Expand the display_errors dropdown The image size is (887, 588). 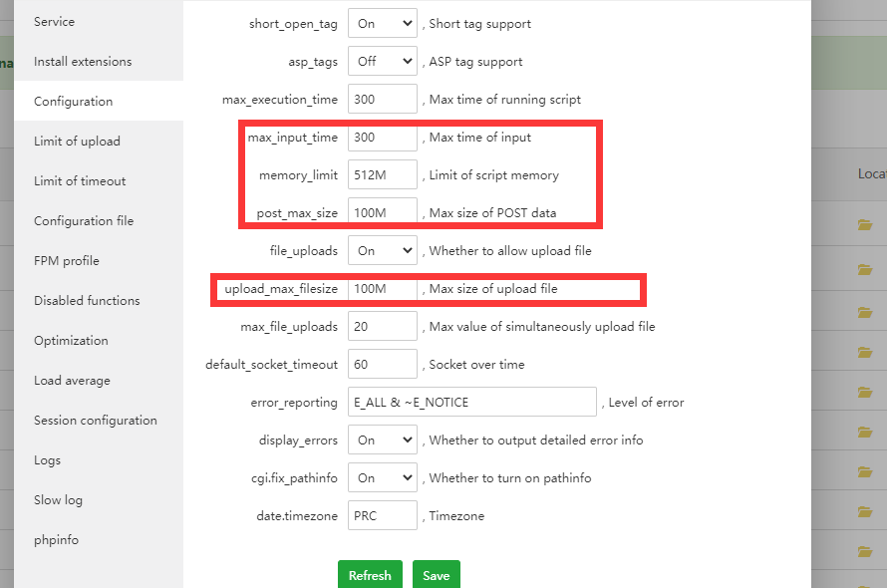pyautogui.click(x=382, y=441)
